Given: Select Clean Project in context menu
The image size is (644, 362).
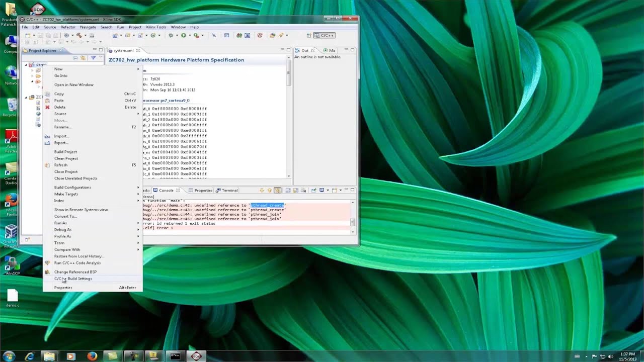Looking at the screenshot, I should pyautogui.click(x=93, y=158).
